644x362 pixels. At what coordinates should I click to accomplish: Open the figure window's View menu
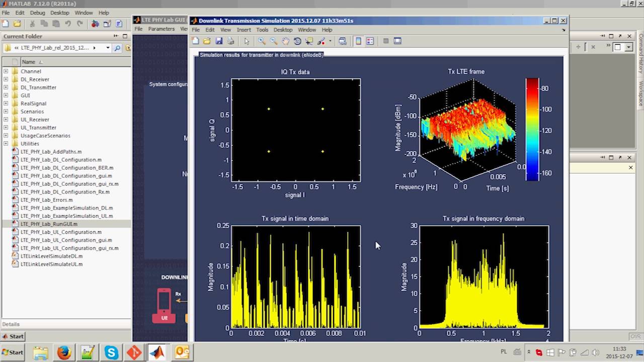(x=225, y=30)
